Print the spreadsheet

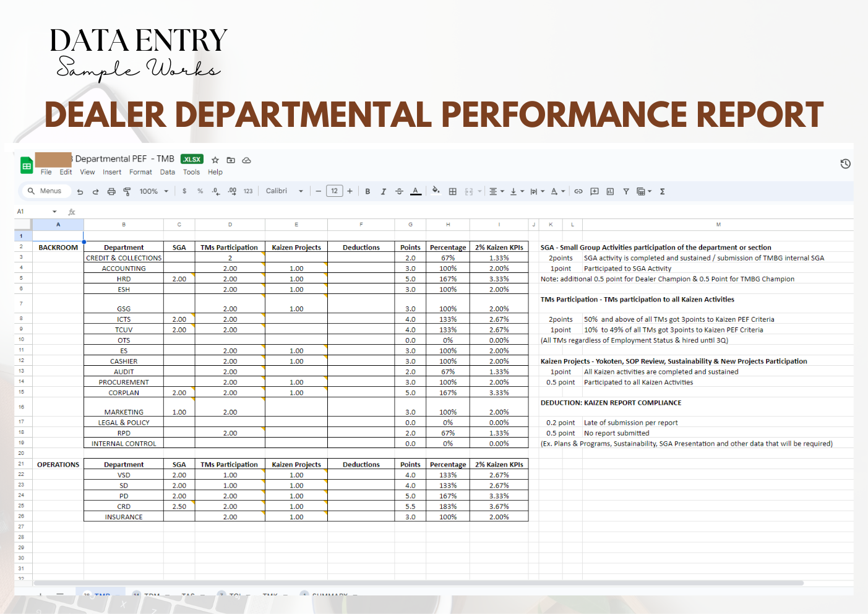111,192
